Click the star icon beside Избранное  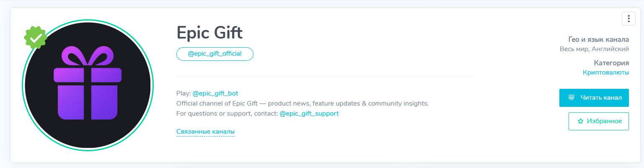pos(580,121)
